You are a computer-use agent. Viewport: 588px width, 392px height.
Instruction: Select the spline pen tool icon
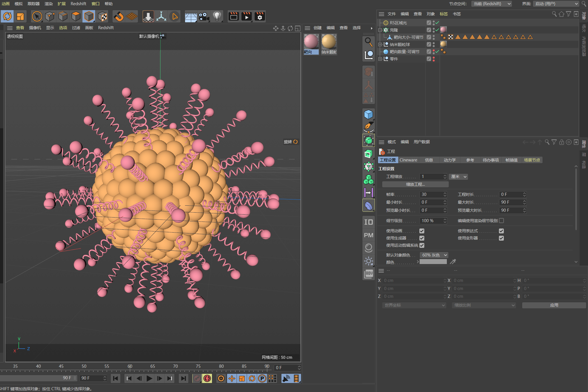point(368,127)
